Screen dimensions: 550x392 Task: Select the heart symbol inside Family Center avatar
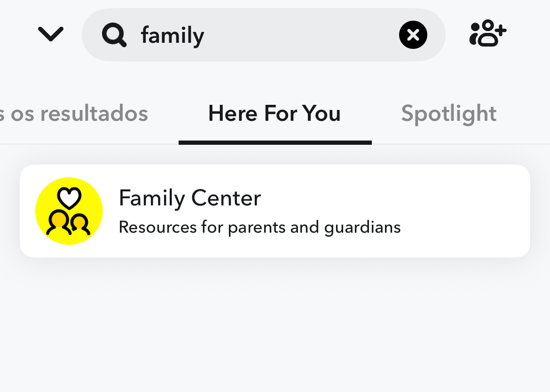(x=69, y=197)
